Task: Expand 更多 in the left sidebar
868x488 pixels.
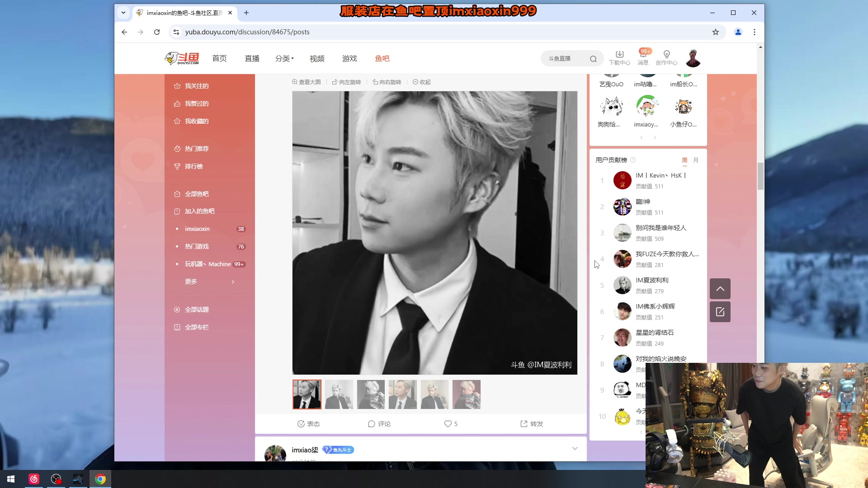Action: point(191,281)
